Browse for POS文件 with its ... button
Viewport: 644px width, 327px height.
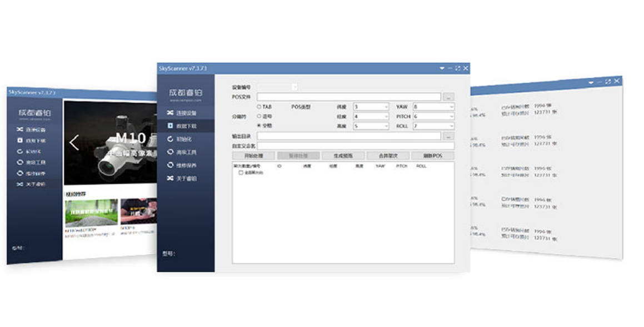click(x=449, y=97)
